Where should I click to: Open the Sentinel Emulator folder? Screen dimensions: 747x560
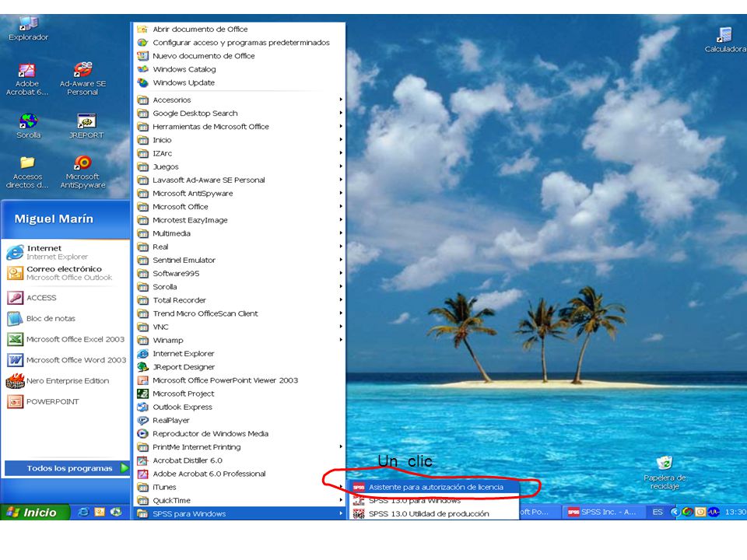(240, 260)
